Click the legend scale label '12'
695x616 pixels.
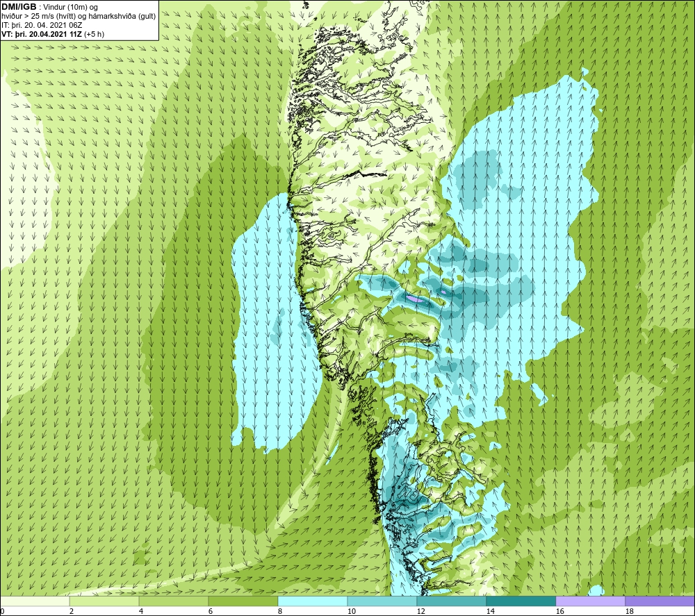pyautogui.click(x=421, y=611)
